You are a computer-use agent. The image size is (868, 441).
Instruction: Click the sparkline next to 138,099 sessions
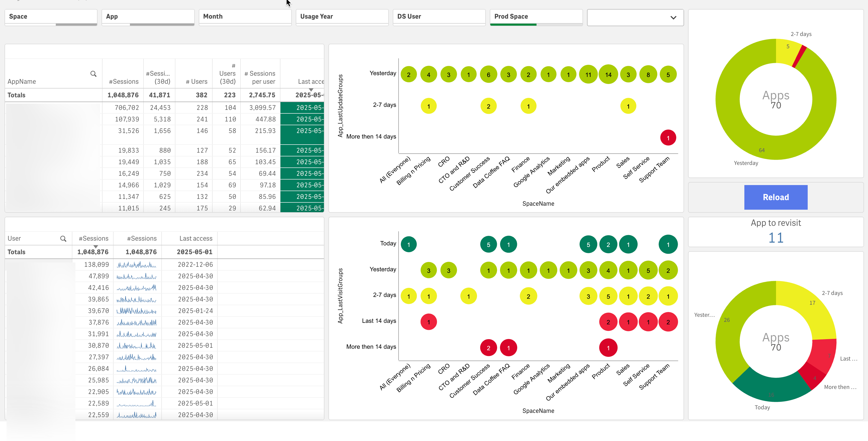(x=137, y=265)
